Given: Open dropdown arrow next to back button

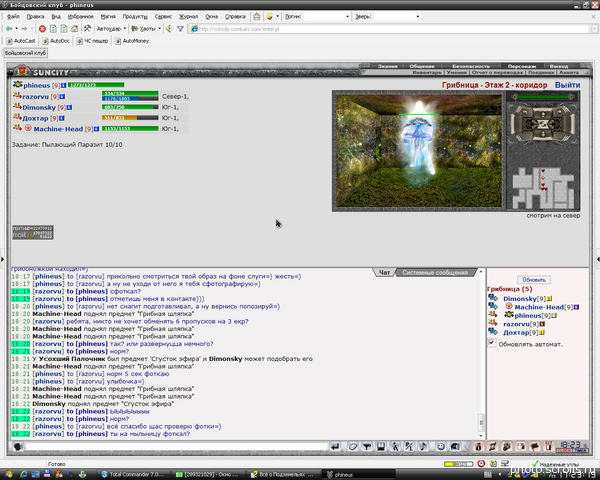Looking at the screenshot, I should coord(16,29).
